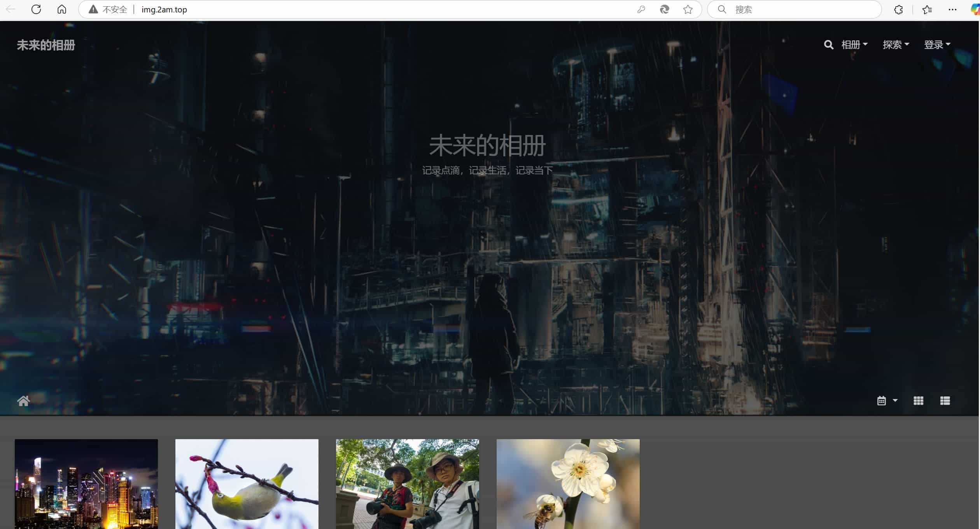Open the browser extensions puzzle icon
This screenshot has width=980, height=529.
[x=898, y=9]
